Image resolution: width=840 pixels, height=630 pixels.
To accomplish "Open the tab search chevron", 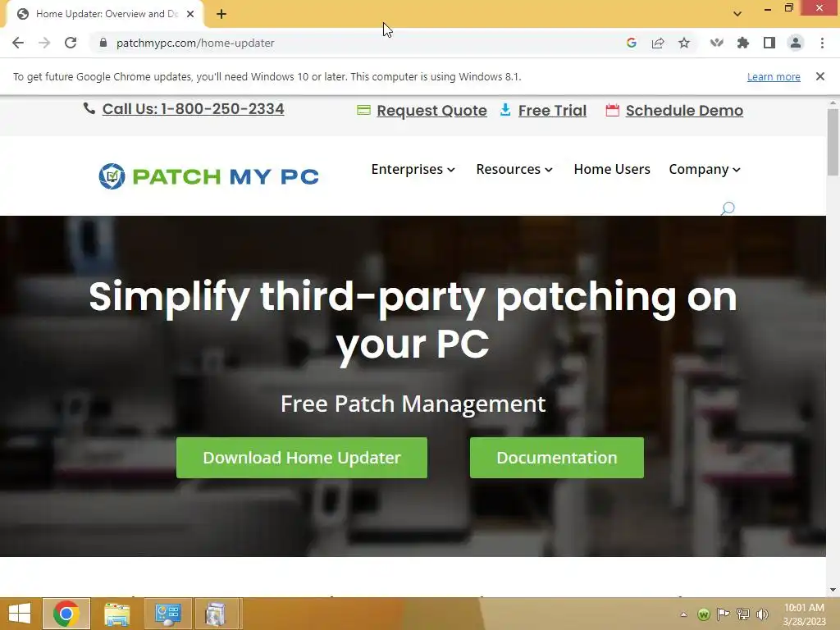I will point(737,14).
